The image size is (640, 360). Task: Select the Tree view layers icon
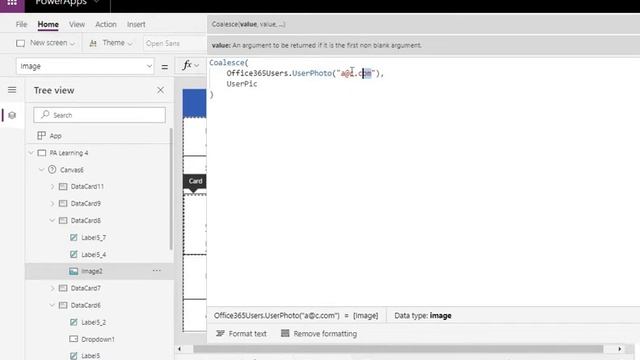click(12, 115)
